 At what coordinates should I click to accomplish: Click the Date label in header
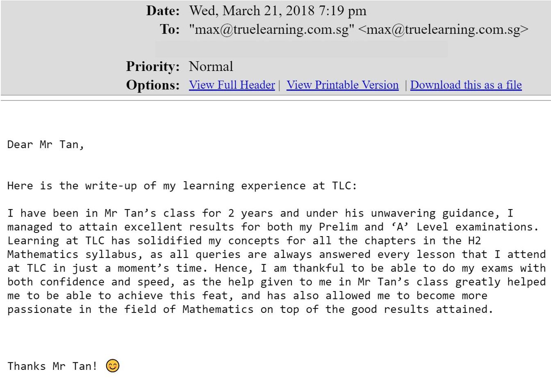click(163, 11)
